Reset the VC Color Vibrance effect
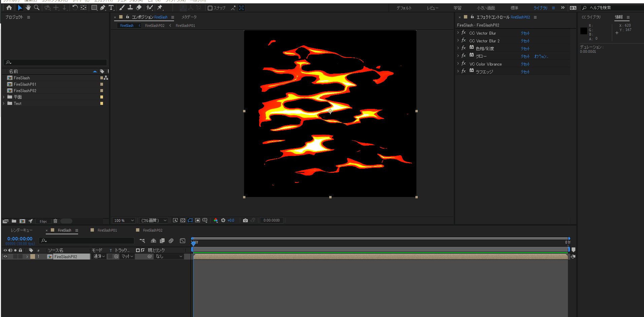The image size is (644, 317). [525, 64]
